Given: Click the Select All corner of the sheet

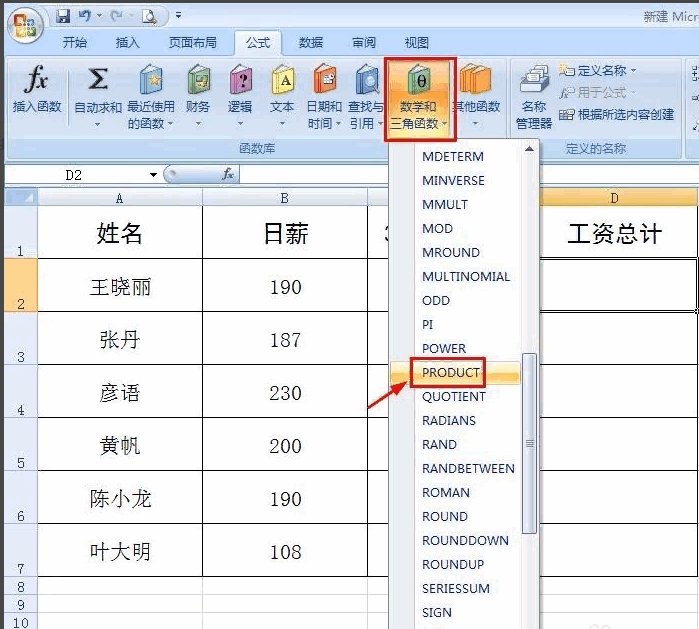Looking at the screenshot, I should click(21, 197).
